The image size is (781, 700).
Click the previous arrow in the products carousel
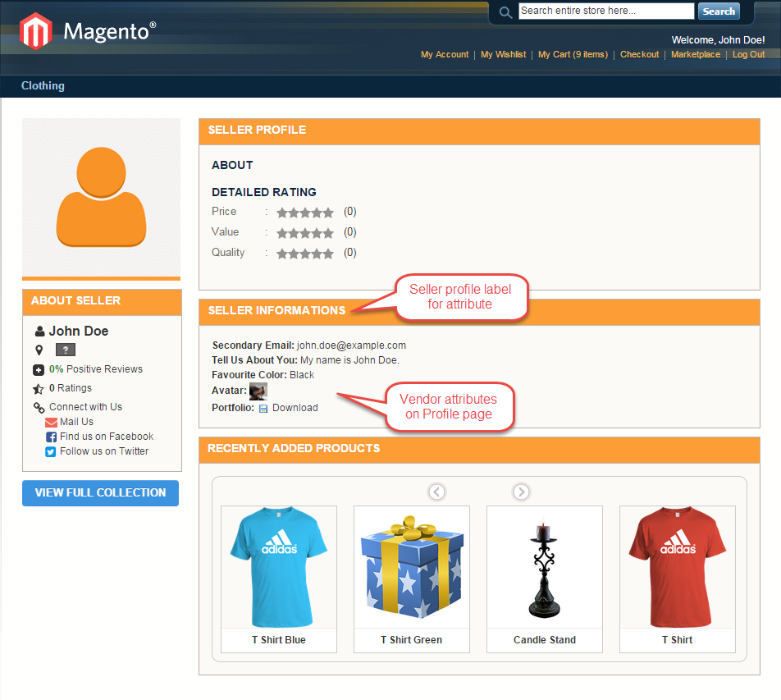coord(436,492)
